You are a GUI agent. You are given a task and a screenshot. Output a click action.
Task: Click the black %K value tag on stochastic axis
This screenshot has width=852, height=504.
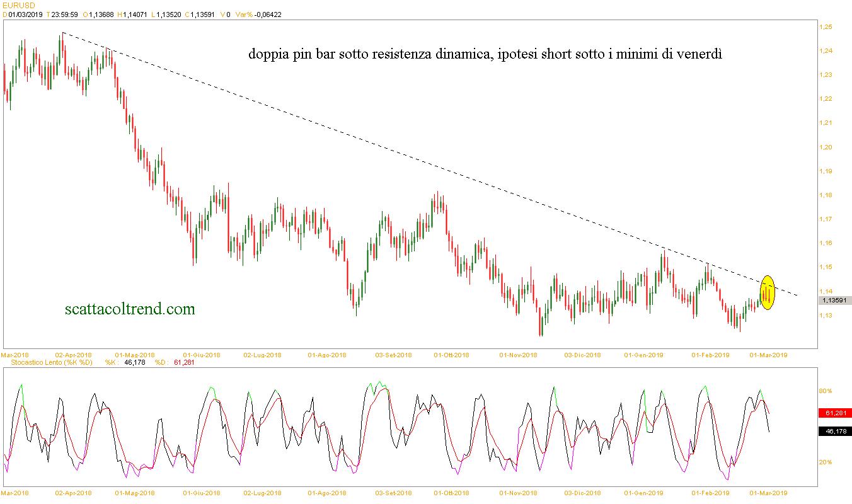833,432
